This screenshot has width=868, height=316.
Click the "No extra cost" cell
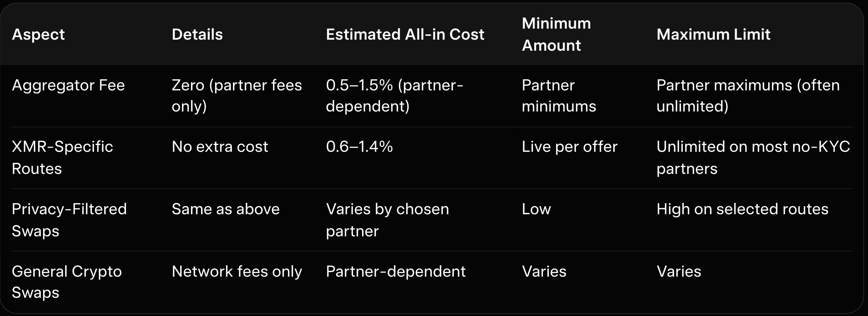click(220, 147)
